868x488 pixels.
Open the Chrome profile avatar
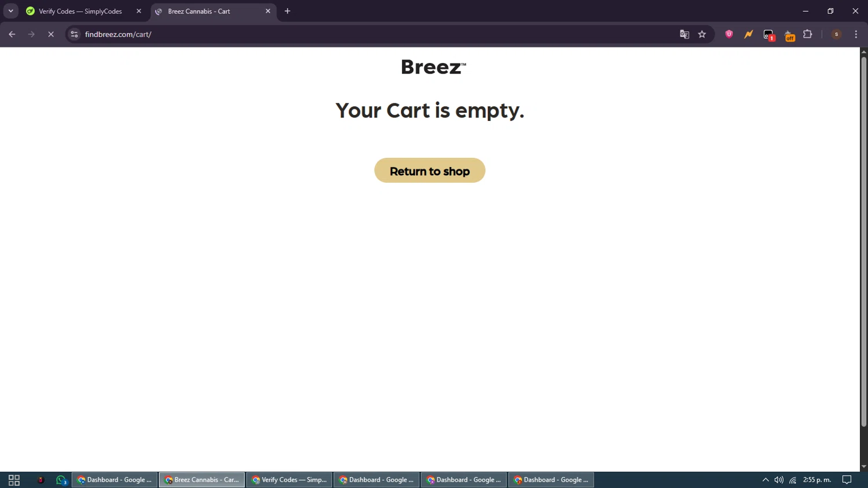836,34
